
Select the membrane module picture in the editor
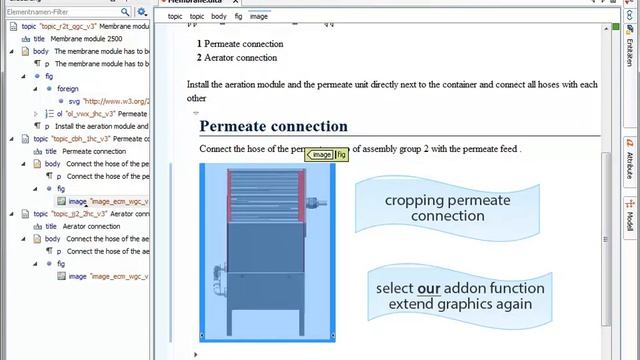coord(267,252)
